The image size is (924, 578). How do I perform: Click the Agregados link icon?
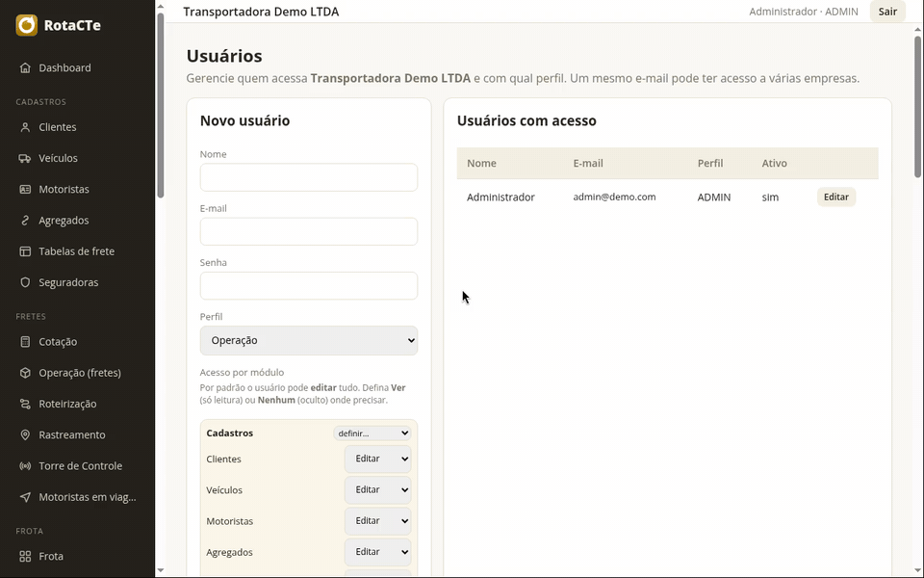pos(25,221)
